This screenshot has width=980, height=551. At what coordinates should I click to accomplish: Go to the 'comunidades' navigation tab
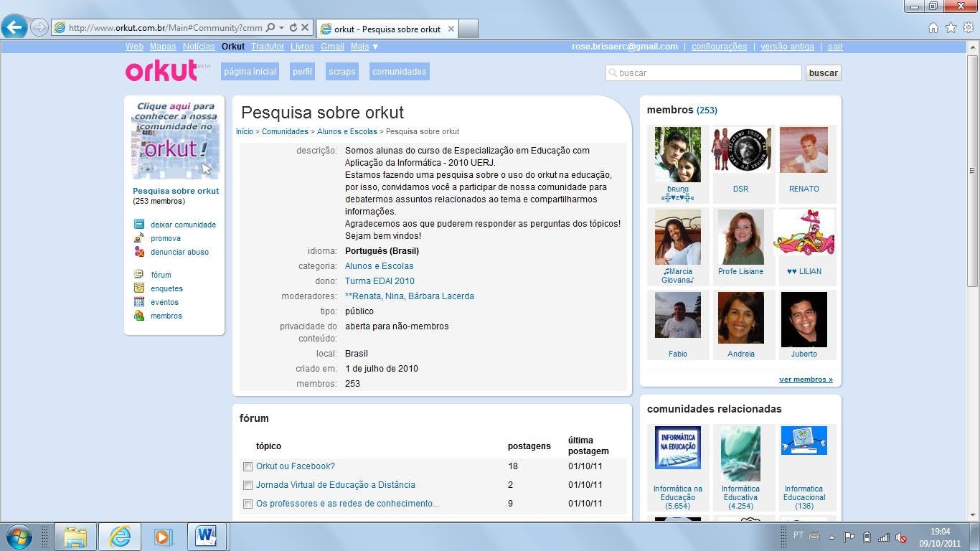(400, 72)
